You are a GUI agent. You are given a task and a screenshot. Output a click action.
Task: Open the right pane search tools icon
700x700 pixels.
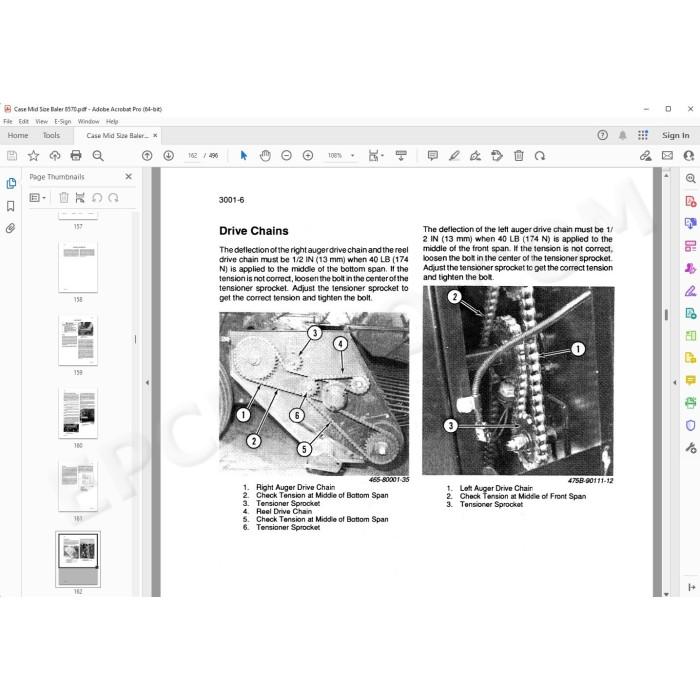pyautogui.click(x=691, y=179)
